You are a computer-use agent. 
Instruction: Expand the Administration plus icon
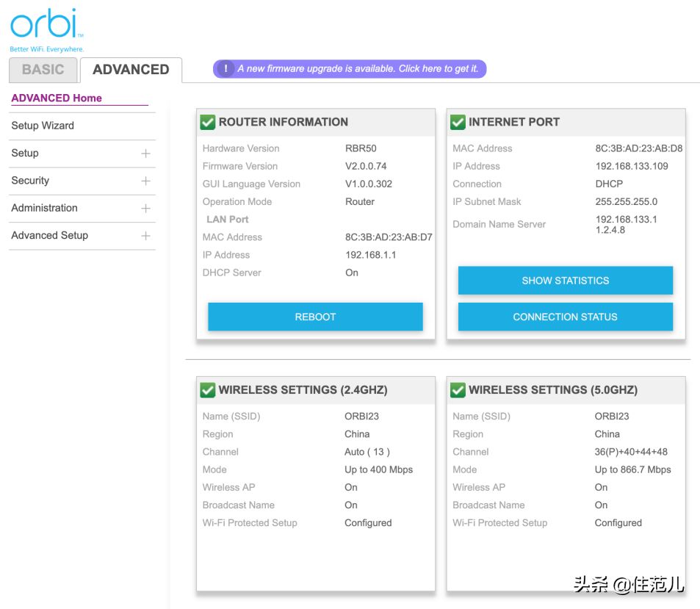tap(145, 209)
